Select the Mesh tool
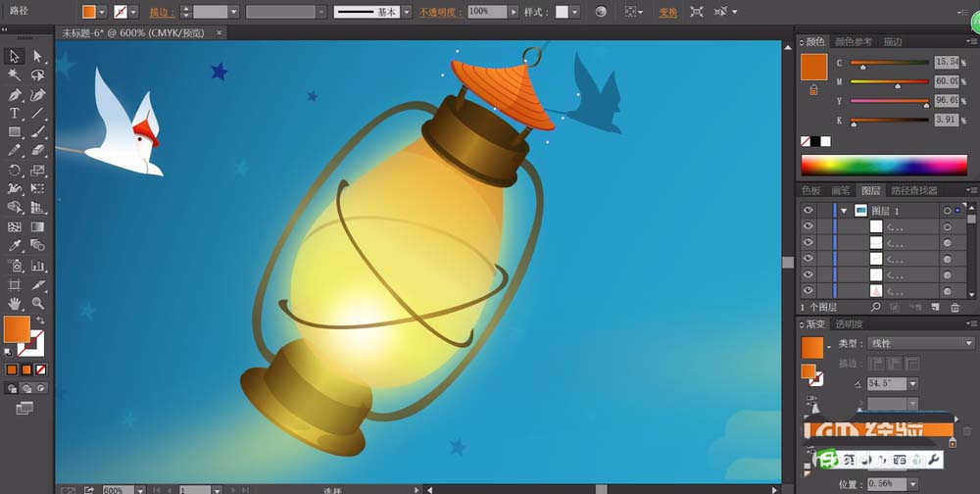The width and height of the screenshot is (980, 494). click(x=15, y=227)
